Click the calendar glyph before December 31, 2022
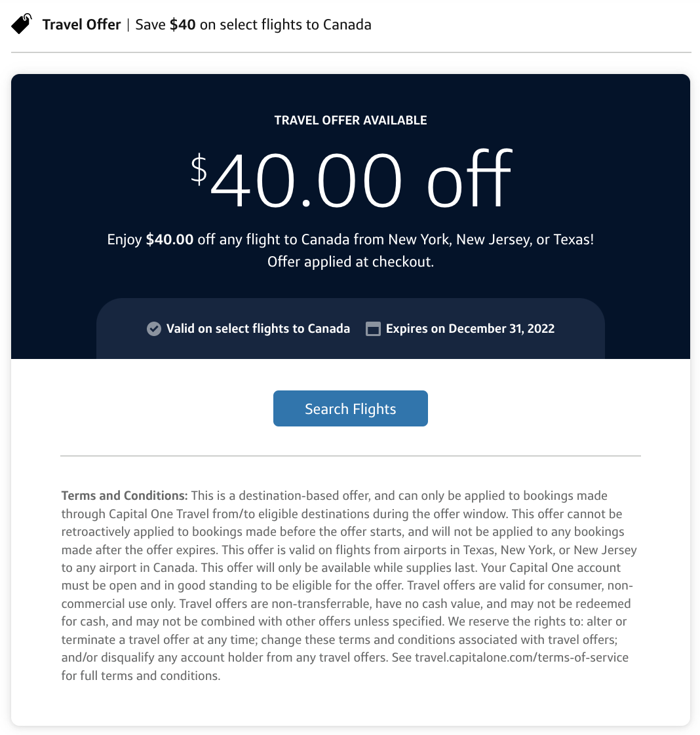The width and height of the screenshot is (700, 735). 373,328
